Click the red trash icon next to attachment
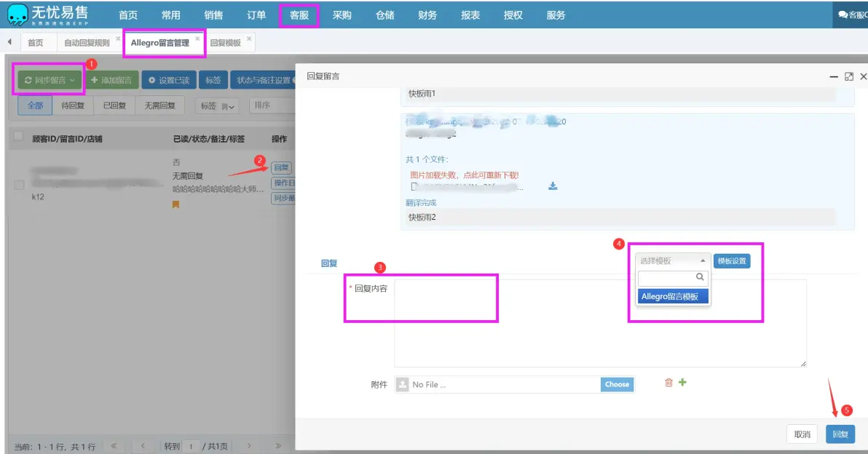Screen dimensions: 868x454 668,383
